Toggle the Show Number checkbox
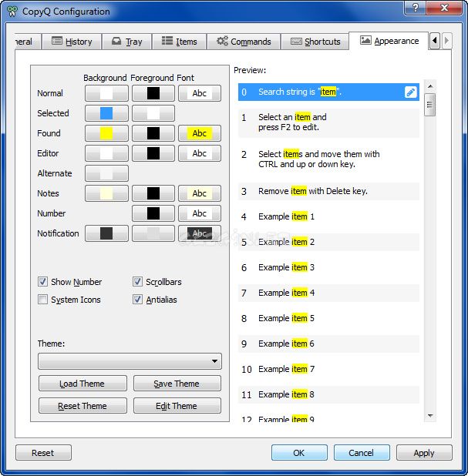 tap(43, 281)
